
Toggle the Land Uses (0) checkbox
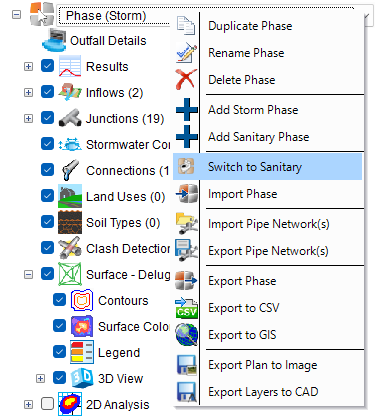(47, 196)
